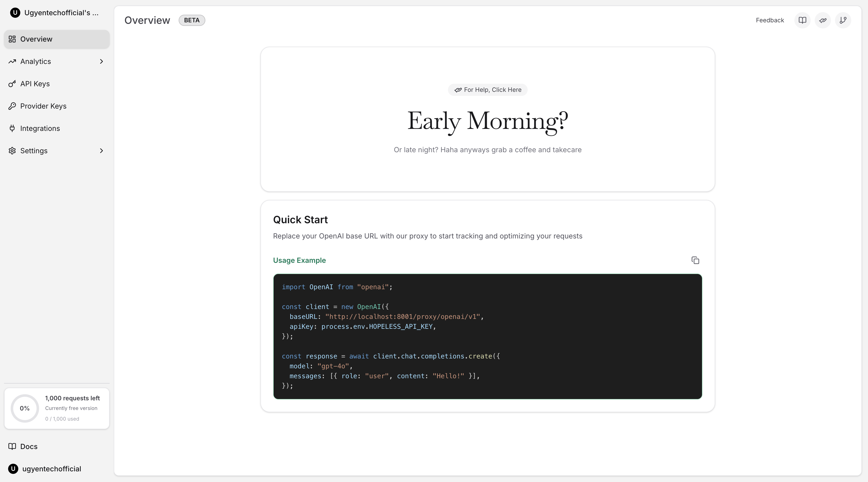Open the Feedback link
868x482 pixels.
(x=769, y=20)
